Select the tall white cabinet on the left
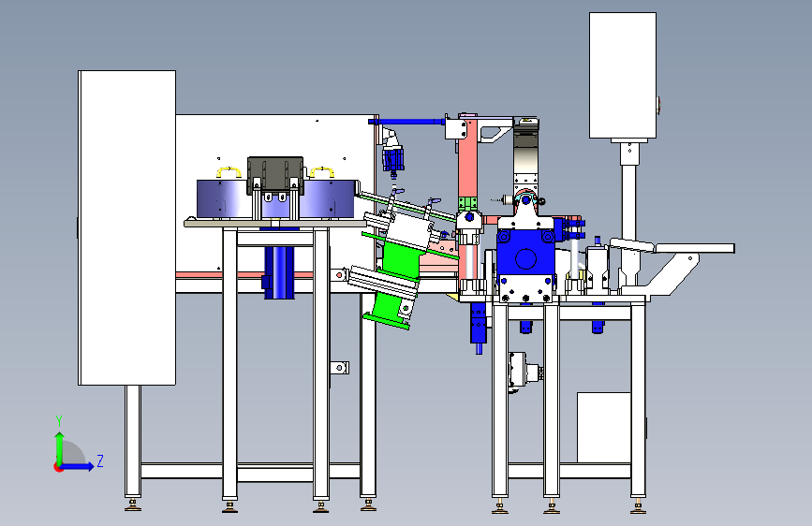The width and height of the screenshot is (812, 526). [x=126, y=227]
